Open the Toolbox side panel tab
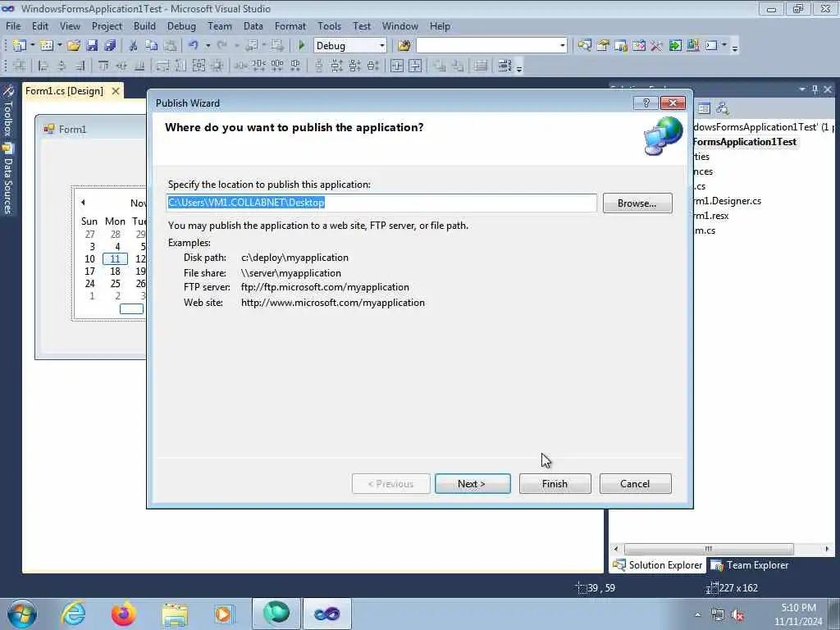This screenshot has width=840, height=630. point(7,111)
